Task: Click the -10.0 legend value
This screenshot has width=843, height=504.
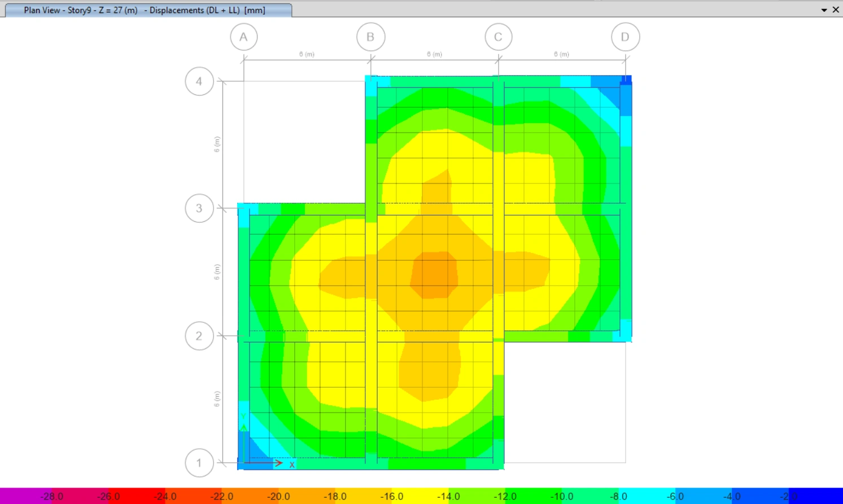Action: 562,497
